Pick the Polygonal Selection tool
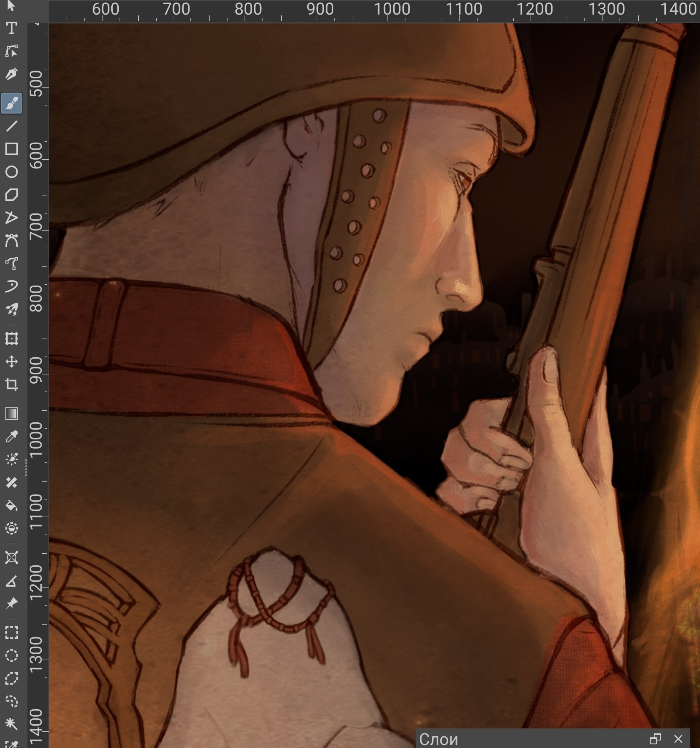 pos(11,678)
